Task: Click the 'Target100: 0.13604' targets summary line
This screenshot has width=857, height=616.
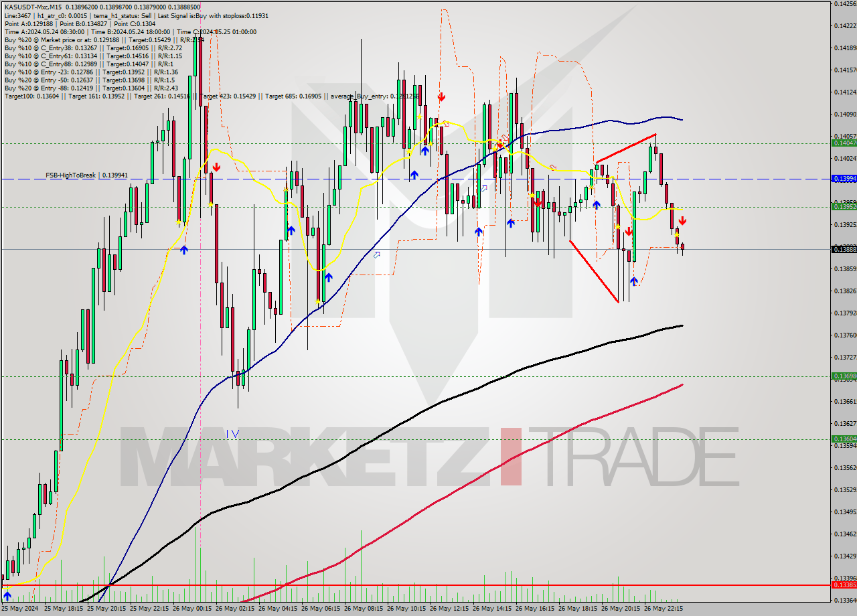Action: pos(212,96)
